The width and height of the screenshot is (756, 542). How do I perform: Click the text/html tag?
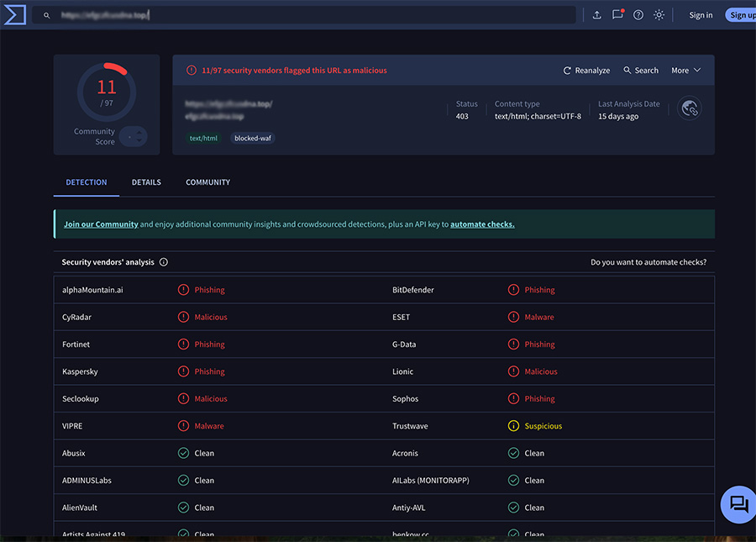pos(203,139)
